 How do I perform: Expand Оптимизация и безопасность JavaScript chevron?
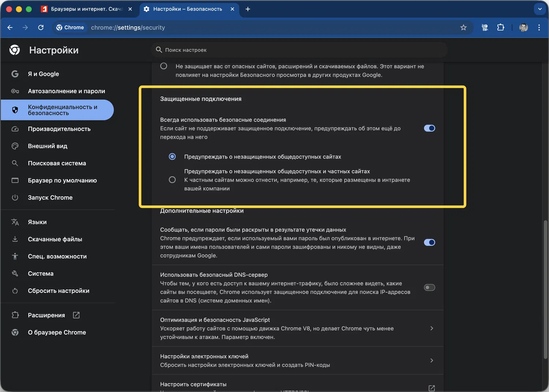pyautogui.click(x=432, y=328)
